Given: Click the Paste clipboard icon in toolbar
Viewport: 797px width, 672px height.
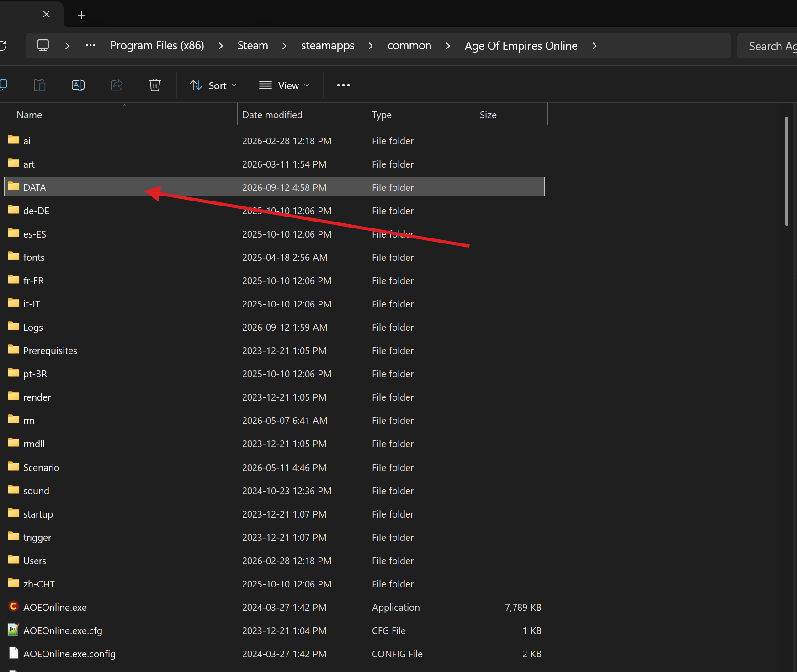Looking at the screenshot, I should 40,85.
